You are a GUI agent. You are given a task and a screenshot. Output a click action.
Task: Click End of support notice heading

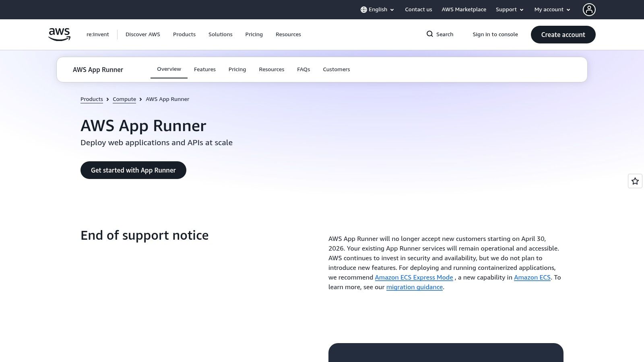coord(144,235)
